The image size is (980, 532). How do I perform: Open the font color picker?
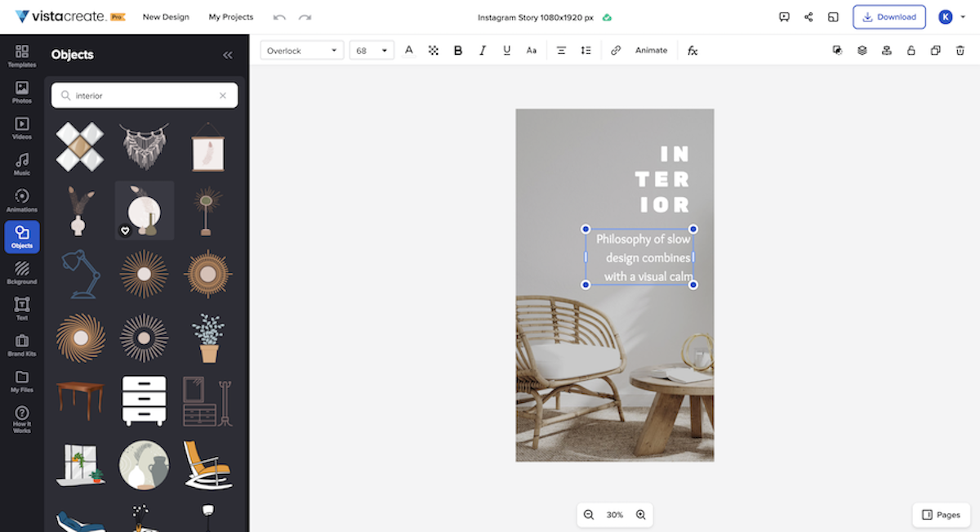click(408, 50)
